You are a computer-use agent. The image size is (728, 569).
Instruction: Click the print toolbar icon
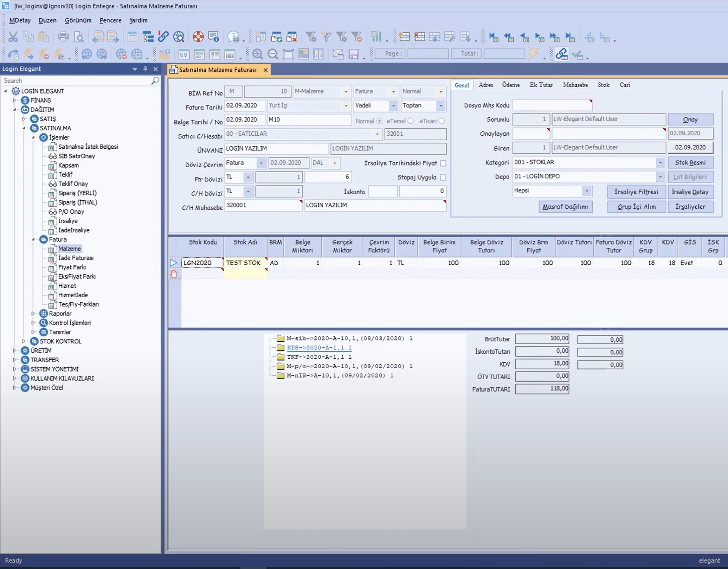pyautogui.click(x=63, y=37)
